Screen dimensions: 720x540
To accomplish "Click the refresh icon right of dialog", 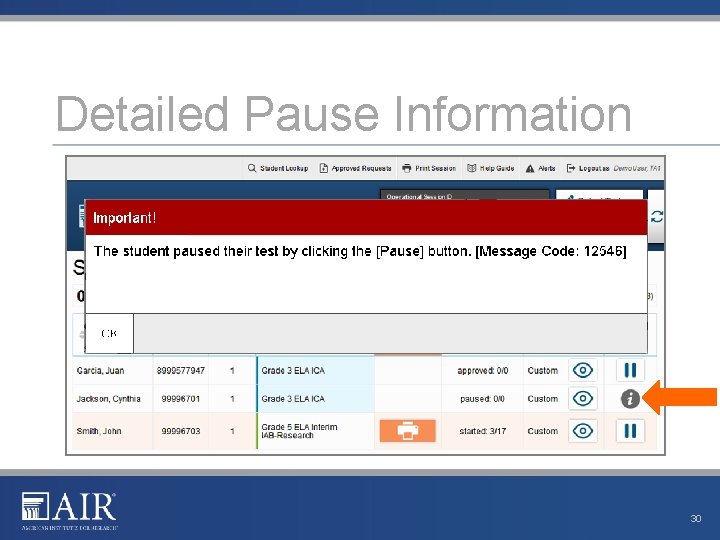I will (657, 216).
